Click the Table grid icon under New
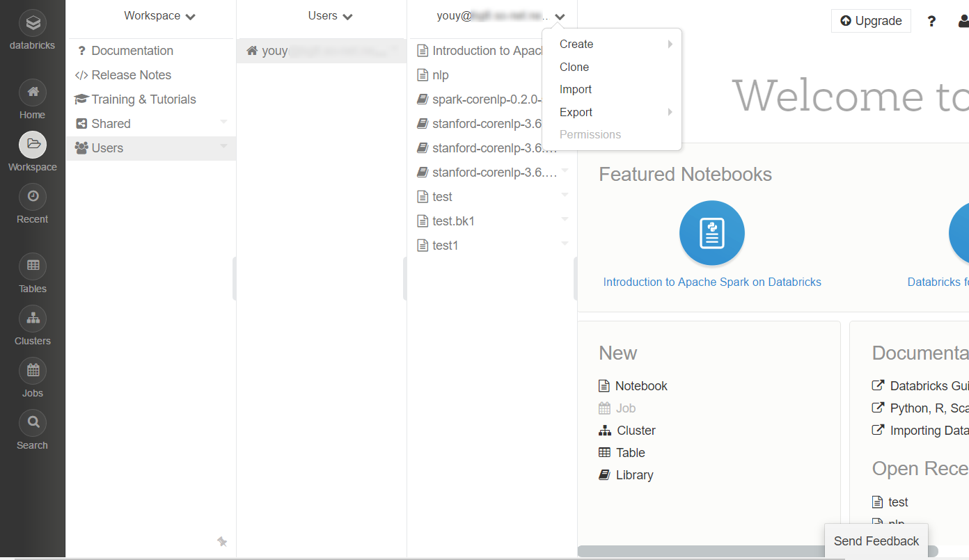This screenshot has width=969, height=560. coord(604,453)
